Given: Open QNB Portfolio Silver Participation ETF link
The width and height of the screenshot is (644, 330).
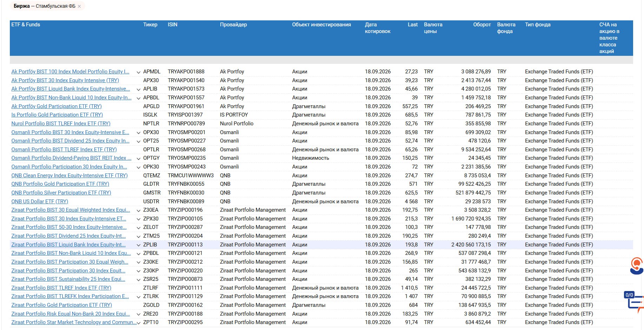Looking at the screenshot, I should pyautogui.click(x=61, y=193).
